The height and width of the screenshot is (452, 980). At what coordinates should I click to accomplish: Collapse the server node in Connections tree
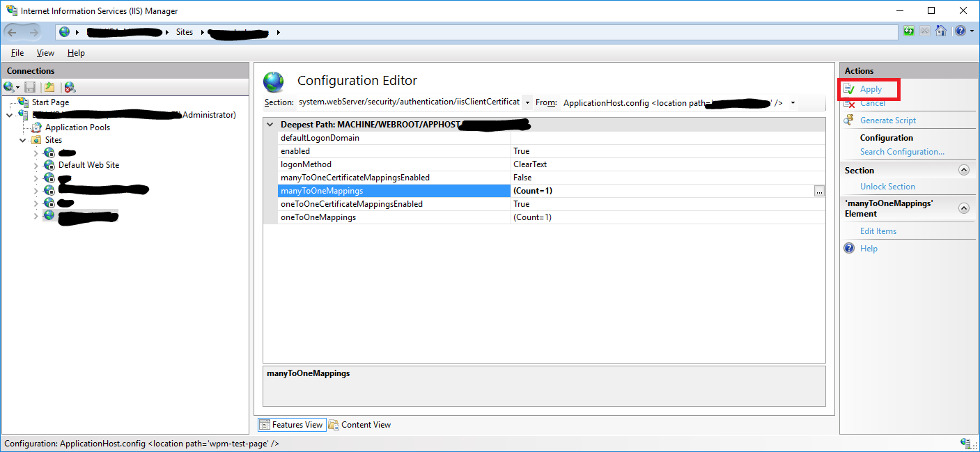(9, 115)
